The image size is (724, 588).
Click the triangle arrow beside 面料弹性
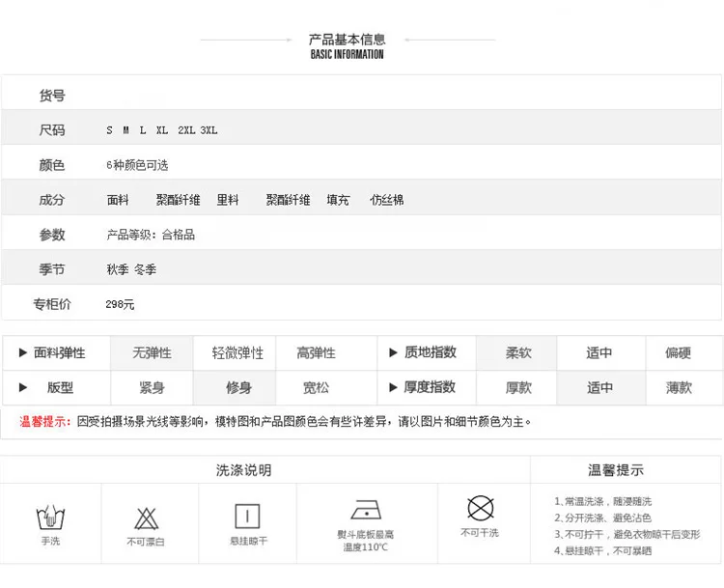click(23, 352)
